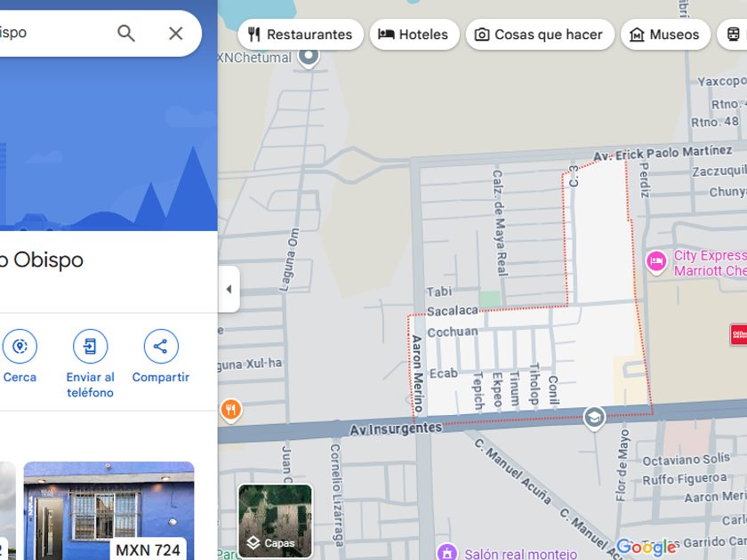
Task: Click the Av Insurgentes street label
Action: 396,429
